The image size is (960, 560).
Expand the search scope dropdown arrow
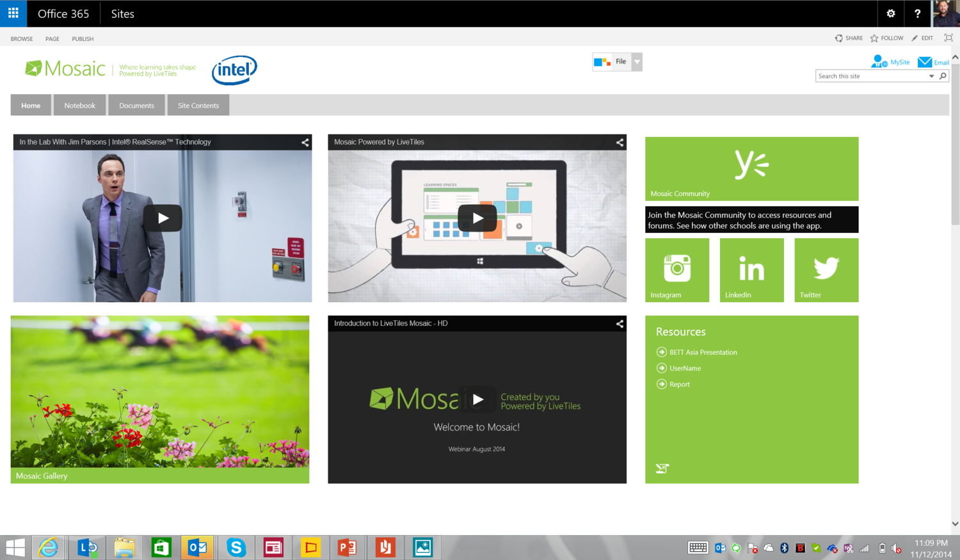[931, 76]
